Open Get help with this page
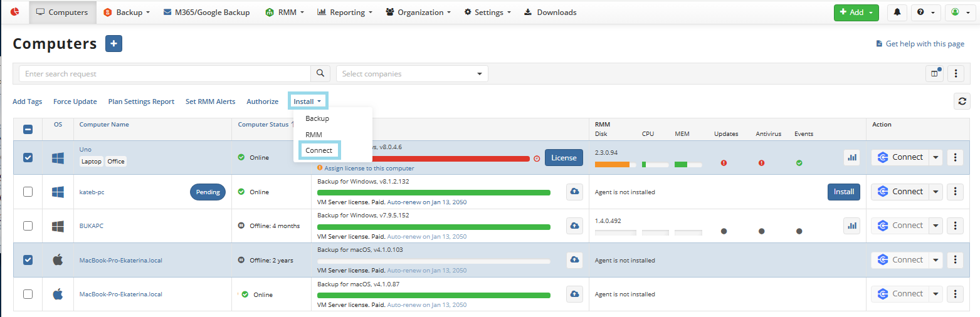Viewport: 980px width, 317px height. [920, 44]
